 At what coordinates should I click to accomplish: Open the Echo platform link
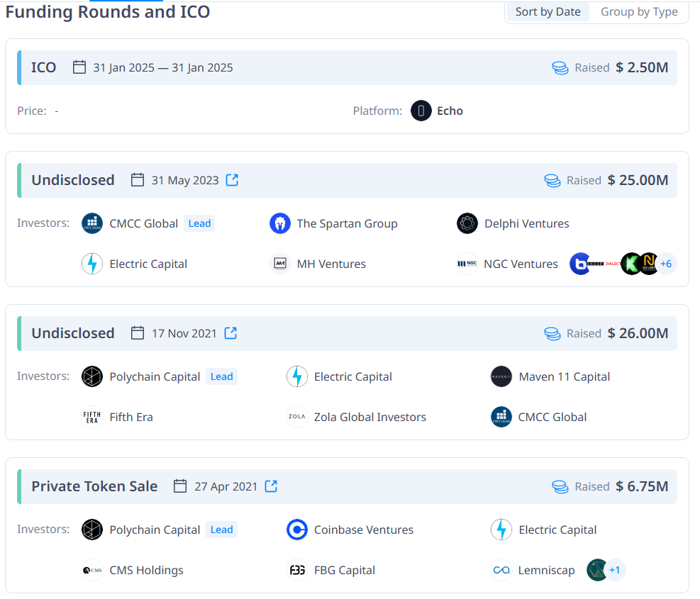[450, 111]
